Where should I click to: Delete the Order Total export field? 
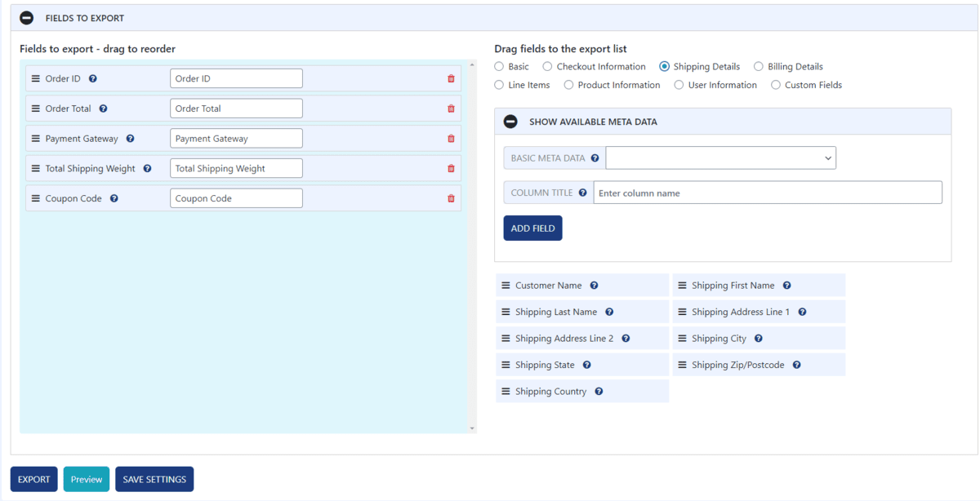pyautogui.click(x=451, y=109)
